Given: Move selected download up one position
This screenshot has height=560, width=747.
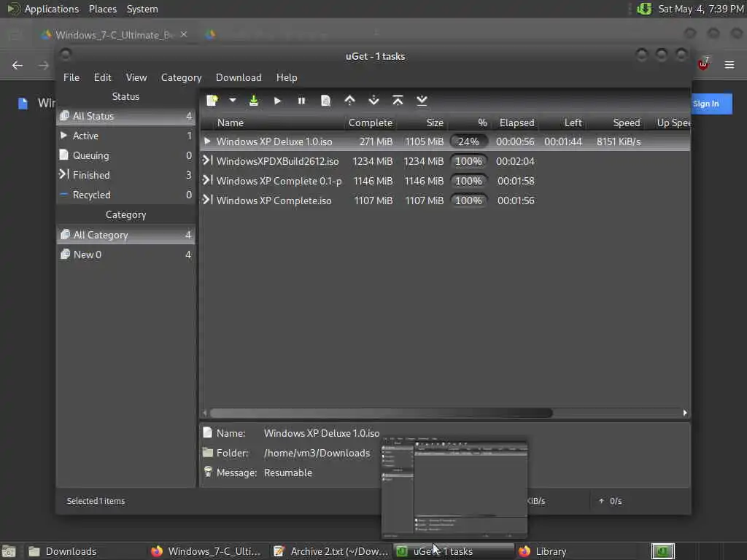Looking at the screenshot, I should [349, 101].
